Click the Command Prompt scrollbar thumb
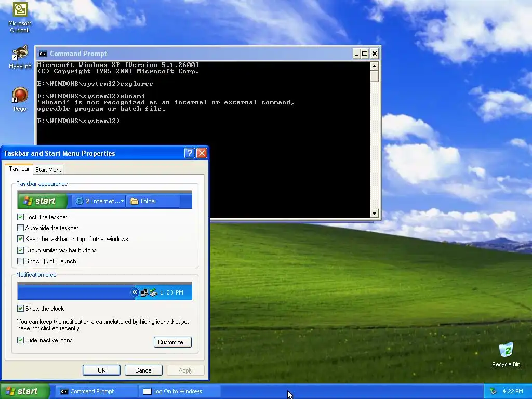 tap(374, 76)
